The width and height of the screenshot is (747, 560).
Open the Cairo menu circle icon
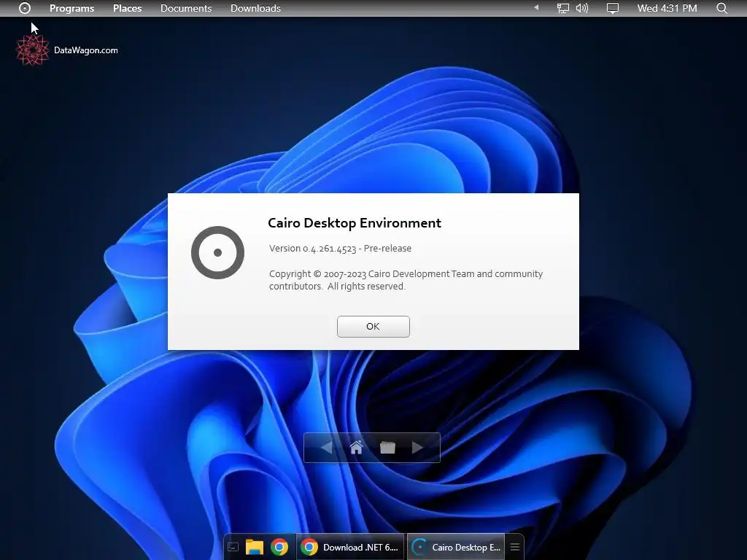pos(25,8)
